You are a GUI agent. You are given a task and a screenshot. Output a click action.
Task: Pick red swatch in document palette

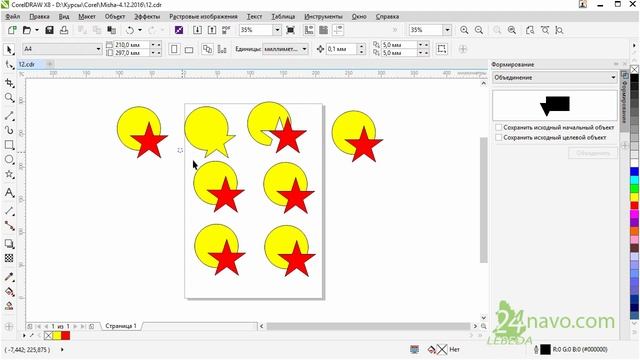(66, 336)
